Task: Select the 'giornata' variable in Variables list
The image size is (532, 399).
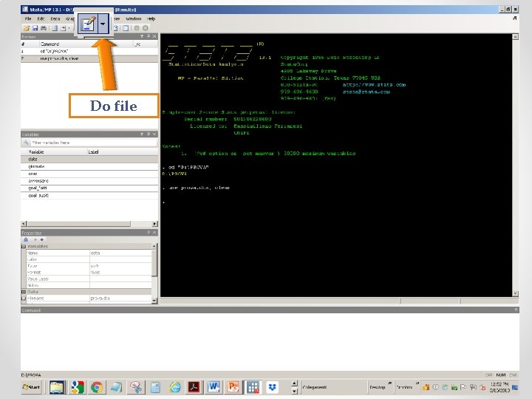Action: pyautogui.click(x=37, y=166)
